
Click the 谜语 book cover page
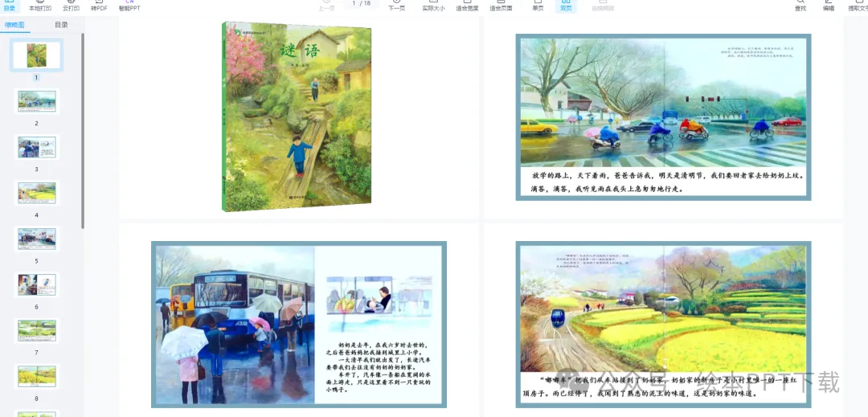(x=297, y=117)
